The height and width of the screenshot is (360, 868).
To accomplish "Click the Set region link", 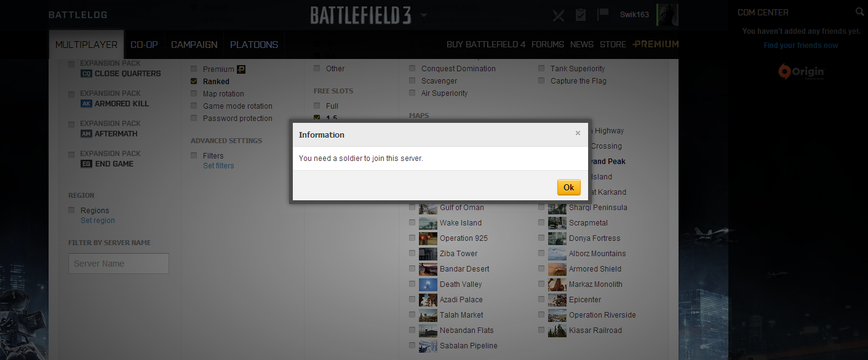I will (x=98, y=221).
